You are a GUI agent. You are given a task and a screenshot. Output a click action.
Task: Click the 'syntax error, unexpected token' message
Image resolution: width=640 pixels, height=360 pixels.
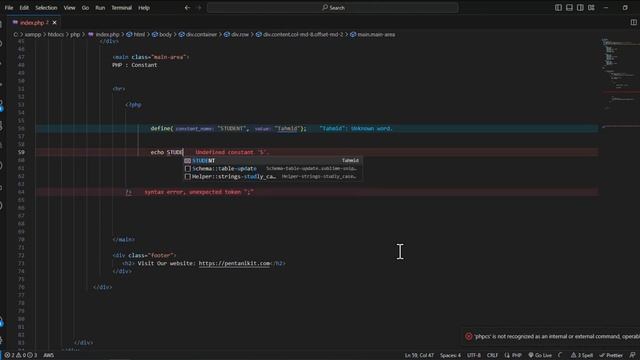click(x=199, y=192)
